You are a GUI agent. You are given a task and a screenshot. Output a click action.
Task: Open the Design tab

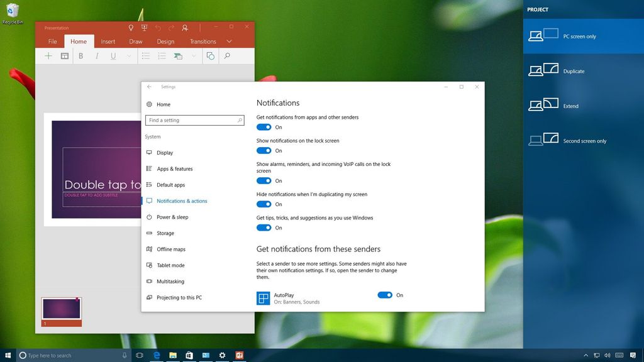(165, 41)
